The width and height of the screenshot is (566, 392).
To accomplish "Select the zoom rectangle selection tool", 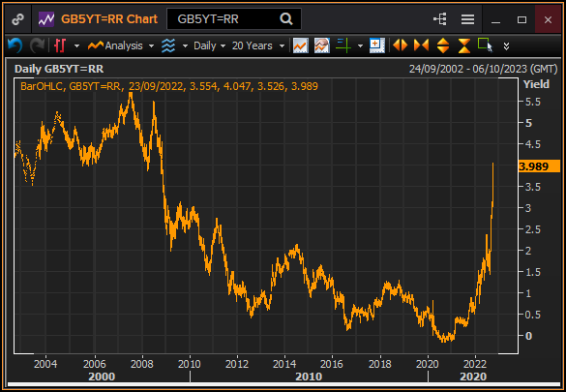I will pyautogui.click(x=485, y=45).
